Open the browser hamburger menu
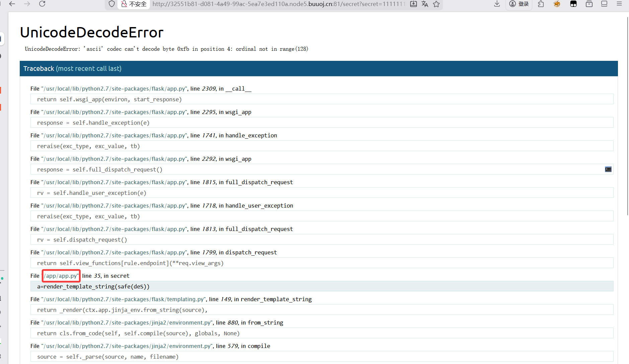Image resolution: width=629 pixels, height=364 pixels. point(619,4)
